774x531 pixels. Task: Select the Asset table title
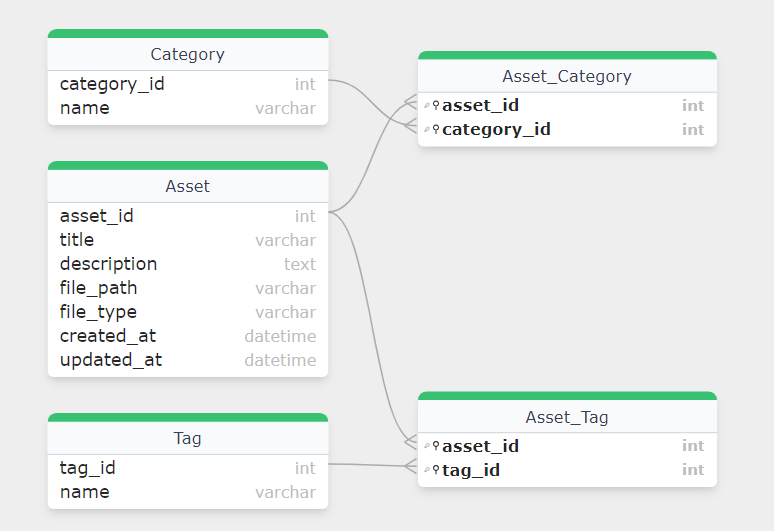click(x=188, y=186)
